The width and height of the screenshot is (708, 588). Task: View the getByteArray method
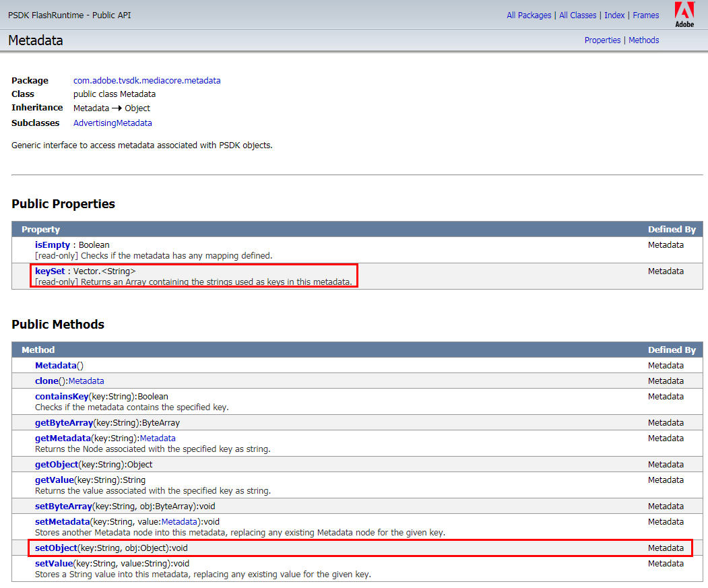click(x=63, y=423)
